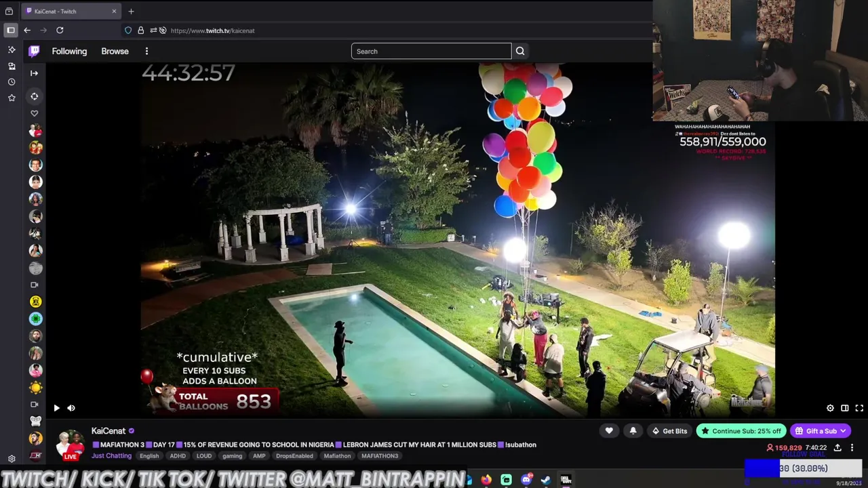Go back to previous page
The image size is (868, 488).
tap(27, 30)
